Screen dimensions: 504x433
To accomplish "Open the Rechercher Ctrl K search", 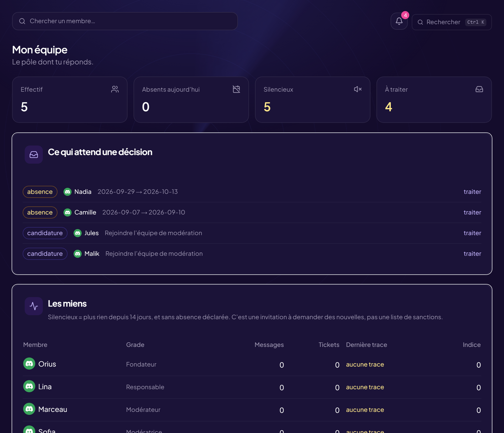I will coord(452,22).
